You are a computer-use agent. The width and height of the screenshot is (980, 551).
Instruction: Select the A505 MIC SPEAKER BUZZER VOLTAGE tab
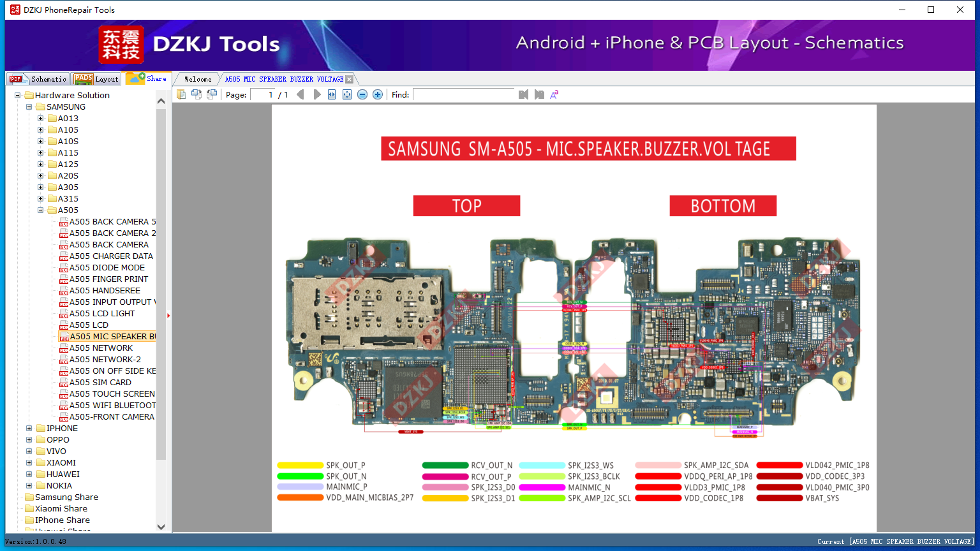click(x=284, y=79)
